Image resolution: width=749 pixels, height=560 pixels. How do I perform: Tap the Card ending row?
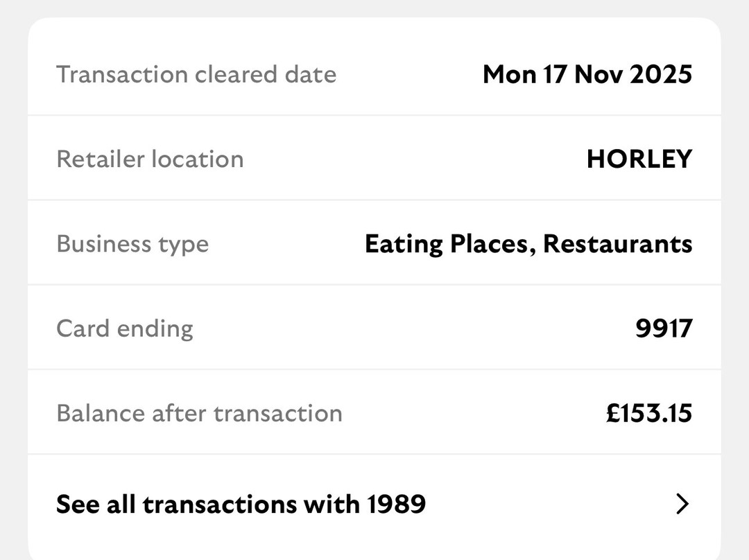(374, 328)
